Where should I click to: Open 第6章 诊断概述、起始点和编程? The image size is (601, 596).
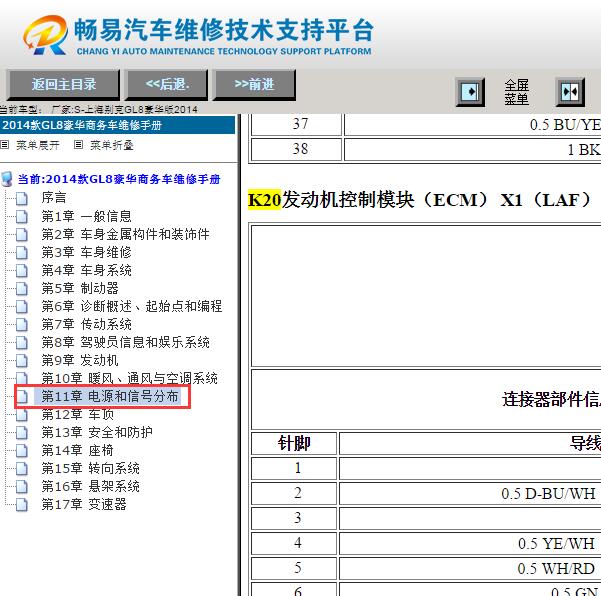pyautogui.click(x=132, y=306)
